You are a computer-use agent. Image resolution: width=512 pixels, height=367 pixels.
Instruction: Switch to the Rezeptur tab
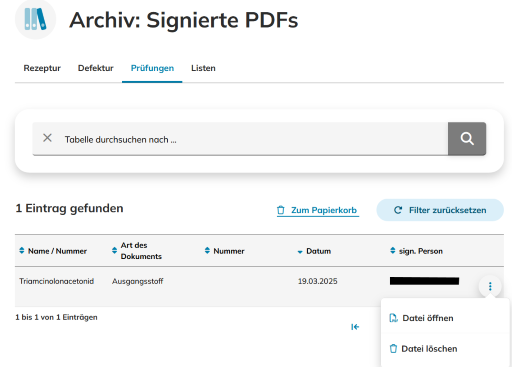point(42,68)
